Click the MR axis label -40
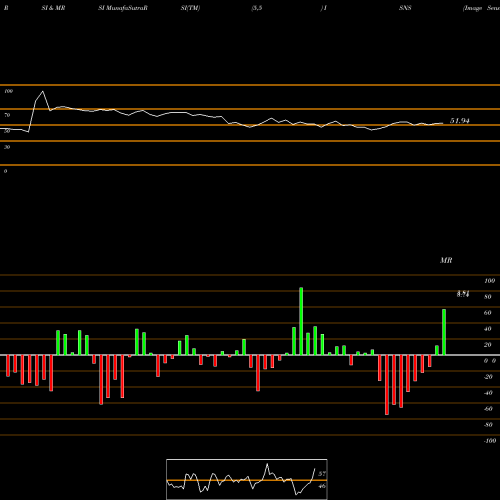This screenshot has width=500, height=500. tap(488, 393)
